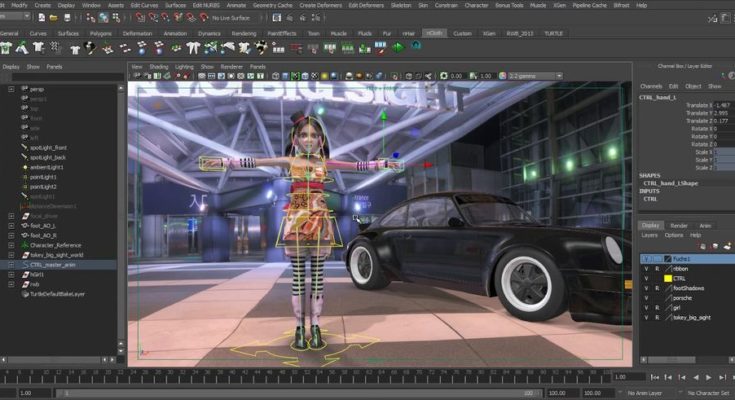The image size is (735, 400).
Task: Open the Outliner Show menu
Action: click(33, 67)
